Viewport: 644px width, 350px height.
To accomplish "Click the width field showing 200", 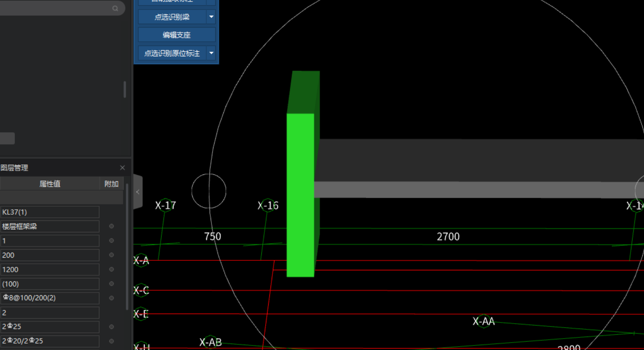I will pos(50,255).
